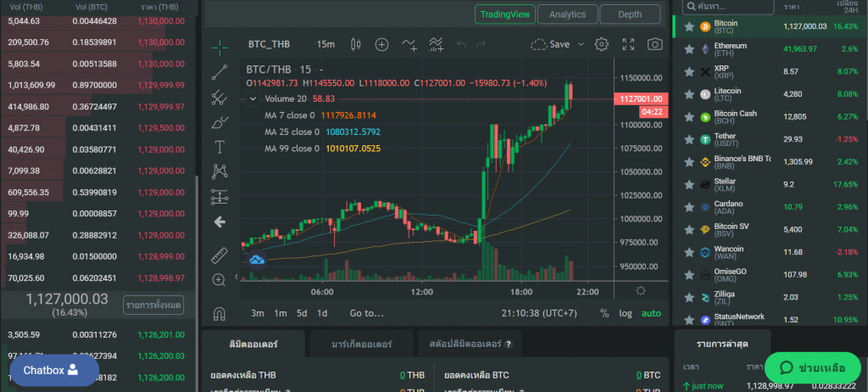Select the trend line drawing tool
This screenshot has height=392, width=868.
pyautogui.click(x=220, y=73)
